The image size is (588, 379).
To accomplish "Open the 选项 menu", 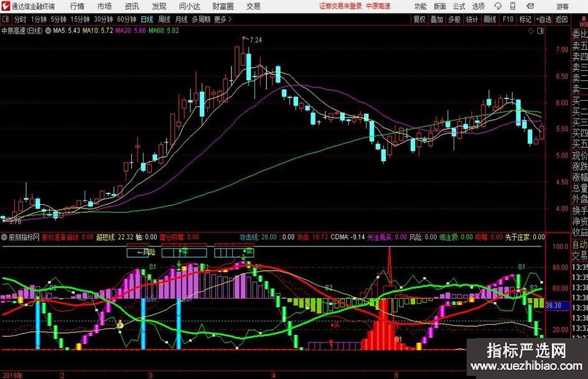I will coord(478,6).
